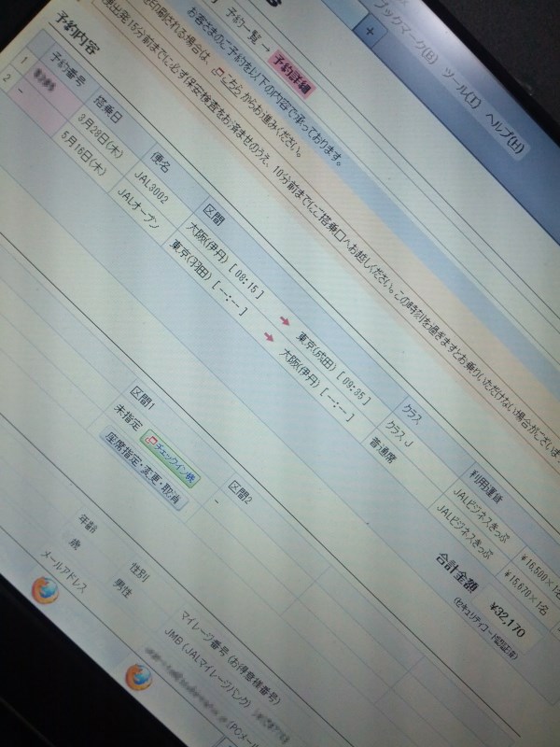The image size is (560, 747).
Task: Click arrival 東京(成田) [09:35]
Action: (332, 368)
